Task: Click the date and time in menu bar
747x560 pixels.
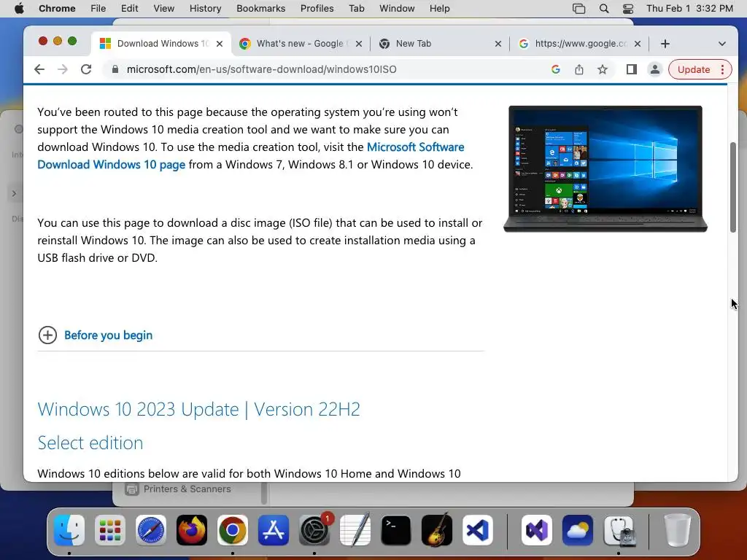Action: 689,9
